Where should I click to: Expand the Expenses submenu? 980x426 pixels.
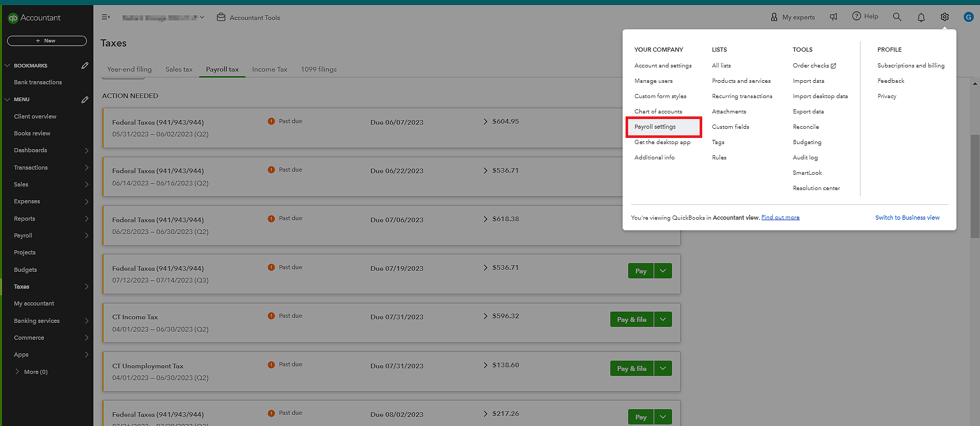[86, 202]
